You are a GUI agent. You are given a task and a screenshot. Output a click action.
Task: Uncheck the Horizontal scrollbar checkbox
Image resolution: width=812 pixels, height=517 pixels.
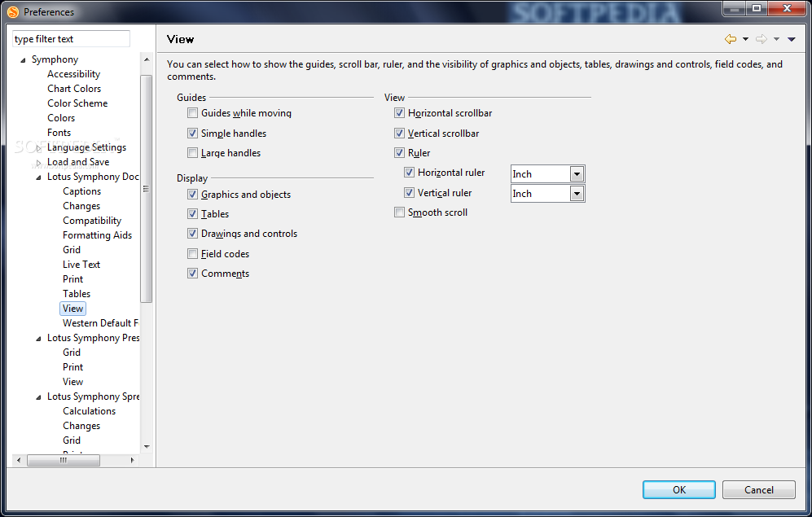[x=399, y=113]
